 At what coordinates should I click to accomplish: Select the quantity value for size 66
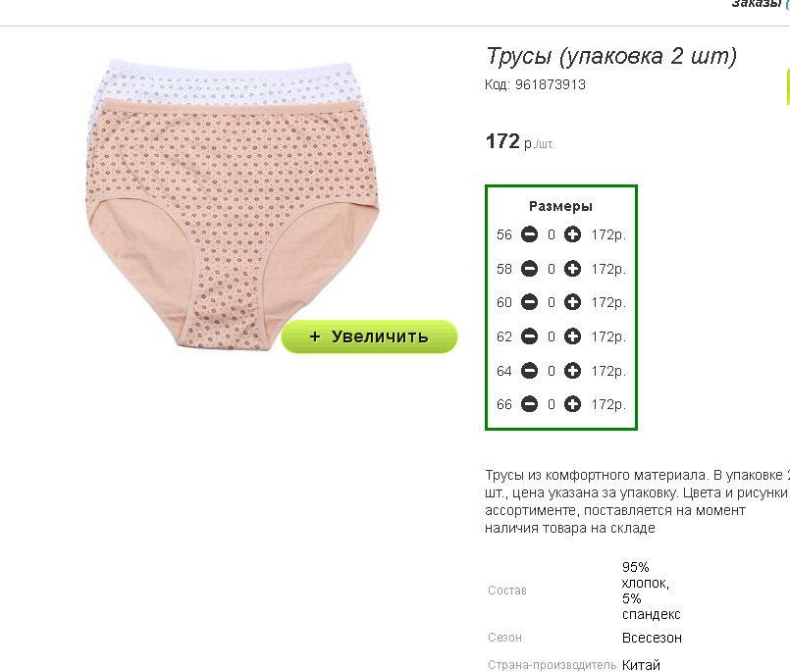pos(552,404)
